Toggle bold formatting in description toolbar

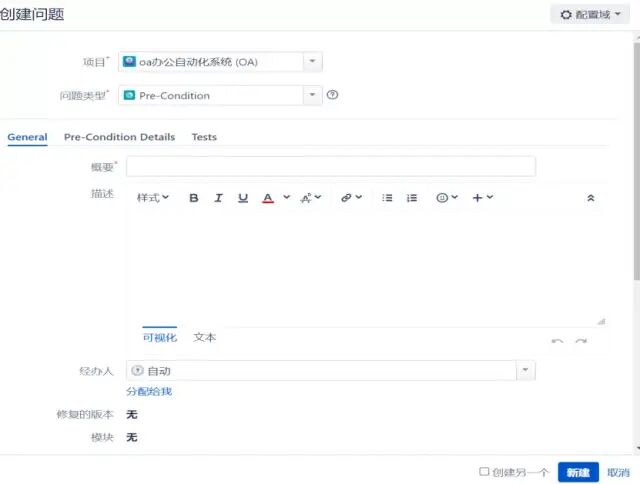click(194, 198)
